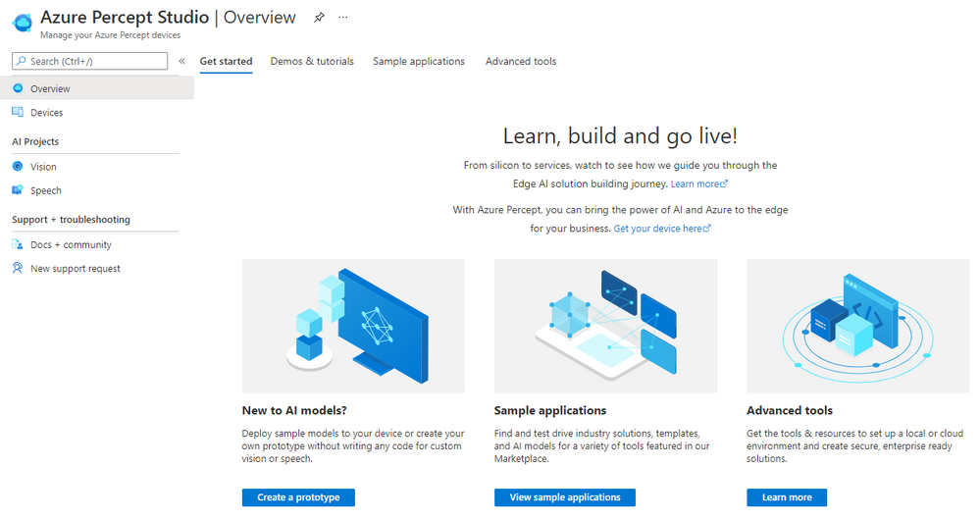Click the Azure Percept Studio logo icon
Viewport: 980px width, 520px height.
(x=23, y=23)
